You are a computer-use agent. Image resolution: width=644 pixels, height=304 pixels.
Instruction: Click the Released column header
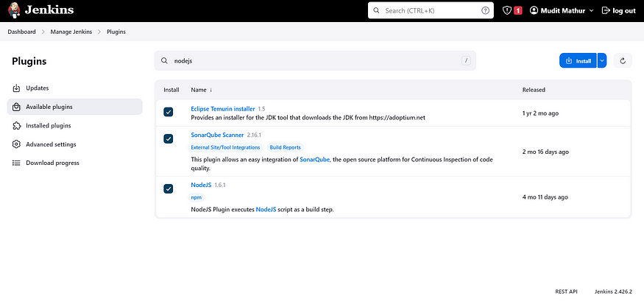[x=534, y=90]
